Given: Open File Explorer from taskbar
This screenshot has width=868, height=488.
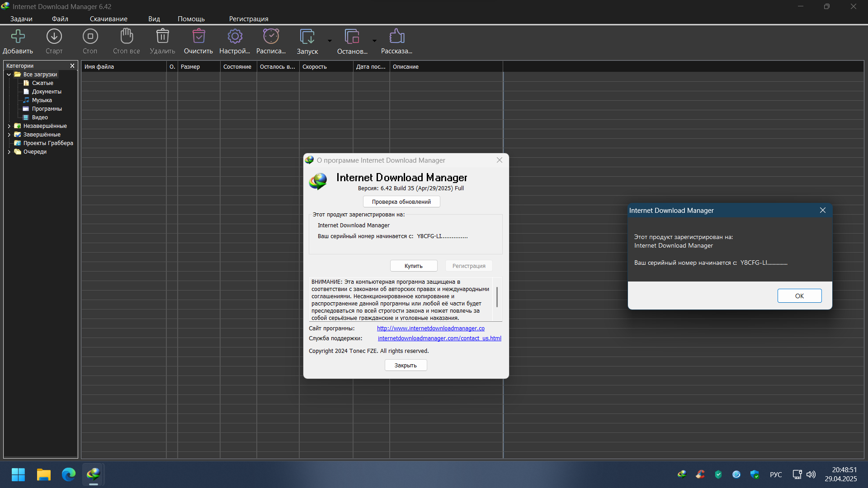Looking at the screenshot, I should pos(43,474).
